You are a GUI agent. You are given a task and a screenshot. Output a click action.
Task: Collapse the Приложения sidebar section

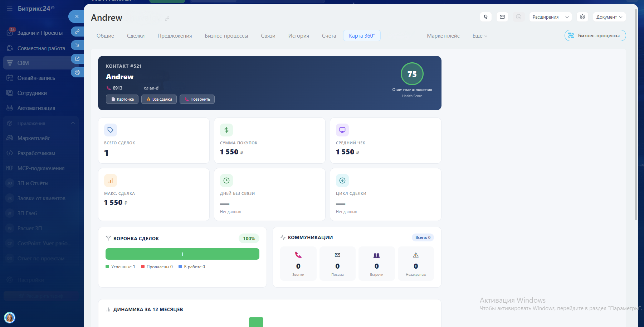pyautogui.click(x=73, y=123)
